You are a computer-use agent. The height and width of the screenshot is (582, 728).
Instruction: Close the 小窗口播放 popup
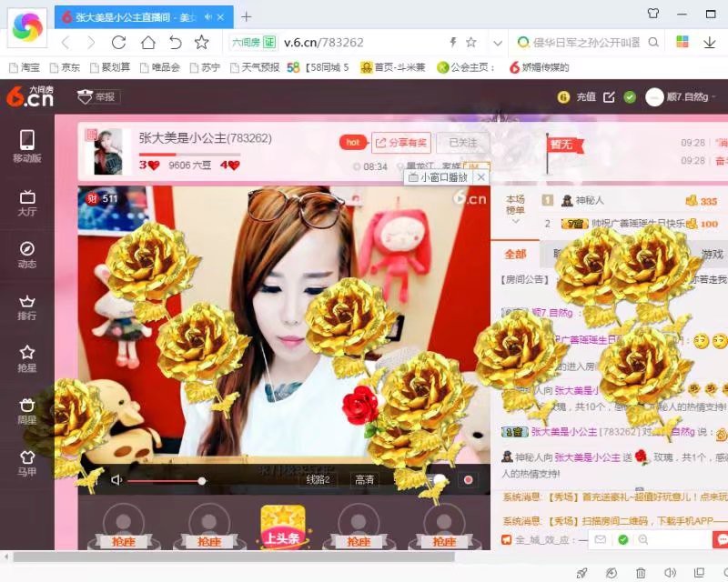pyautogui.click(x=481, y=177)
